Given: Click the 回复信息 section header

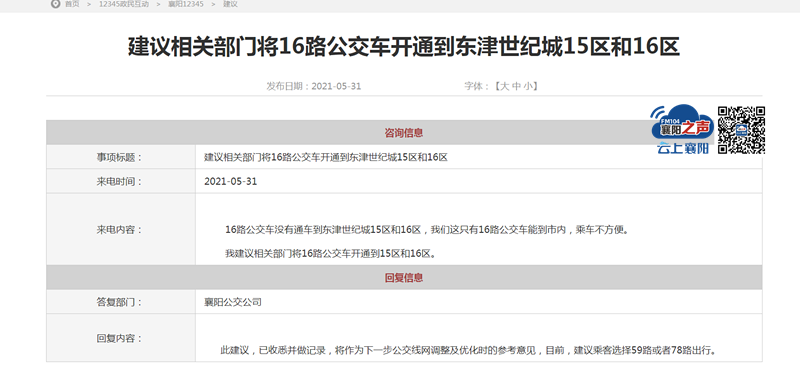Looking at the screenshot, I should (404, 278).
